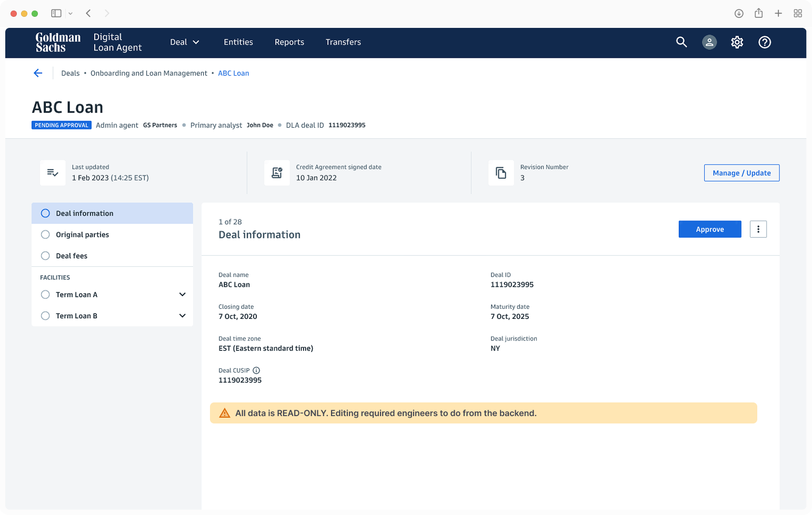Viewport: 812px width, 515px height.
Task: Open the Deal dropdown menu
Action: tap(185, 42)
